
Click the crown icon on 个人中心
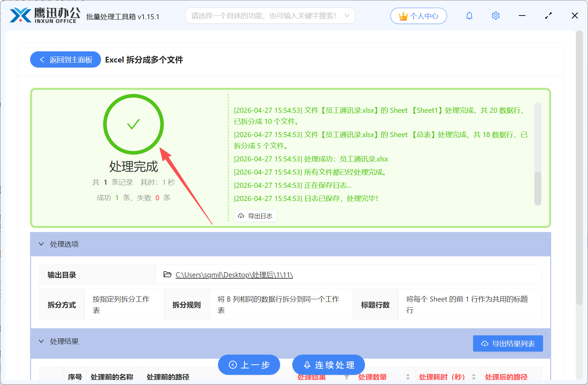coord(403,15)
